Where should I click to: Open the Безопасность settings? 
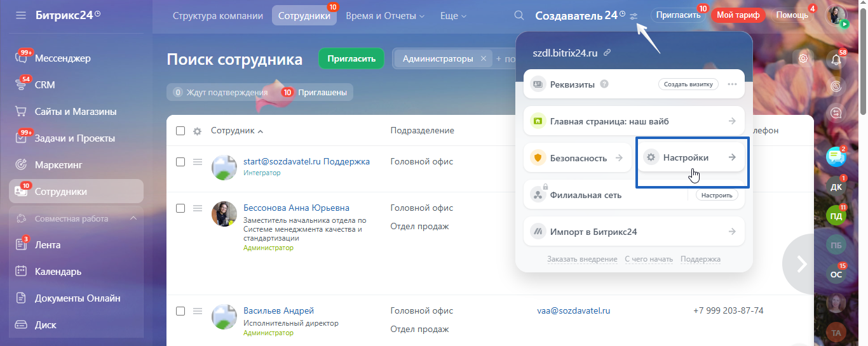click(x=577, y=157)
